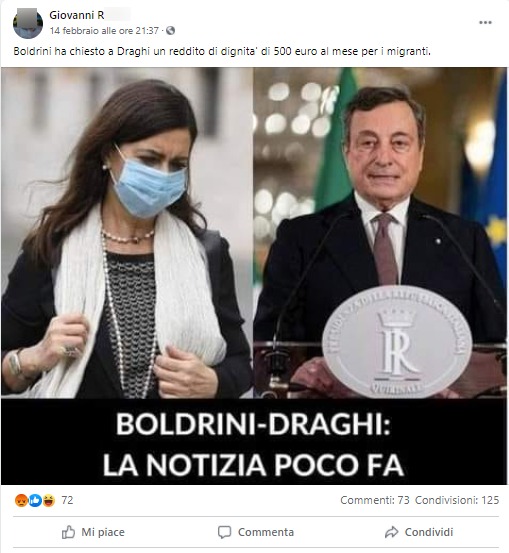Click the Commenta button
This screenshot has height=553, width=509.
256,532
